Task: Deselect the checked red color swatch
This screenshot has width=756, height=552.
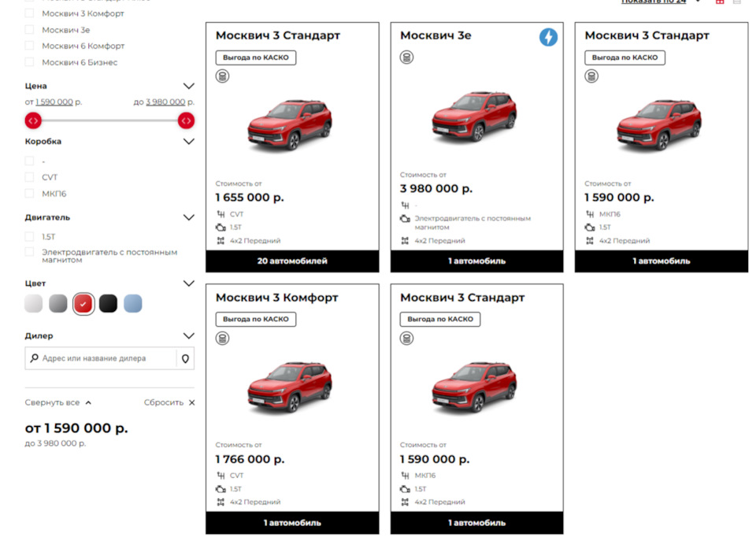Action: tap(83, 304)
